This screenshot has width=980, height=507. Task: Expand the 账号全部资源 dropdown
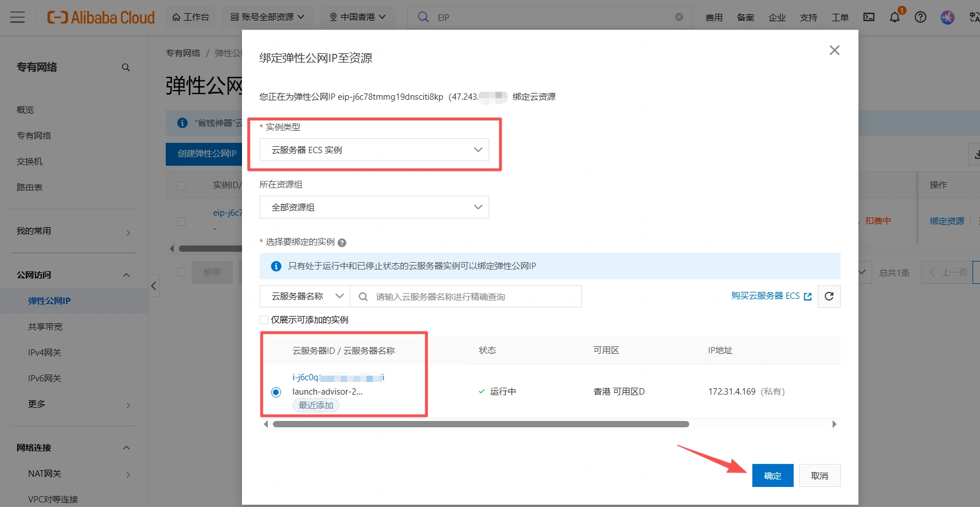(x=268, y=17)
